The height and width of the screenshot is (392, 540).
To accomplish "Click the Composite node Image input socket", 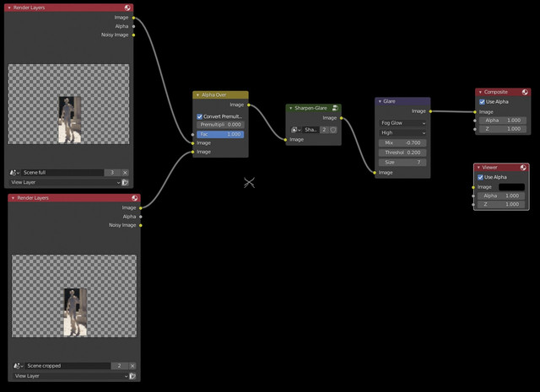I will tap(475, 112).
